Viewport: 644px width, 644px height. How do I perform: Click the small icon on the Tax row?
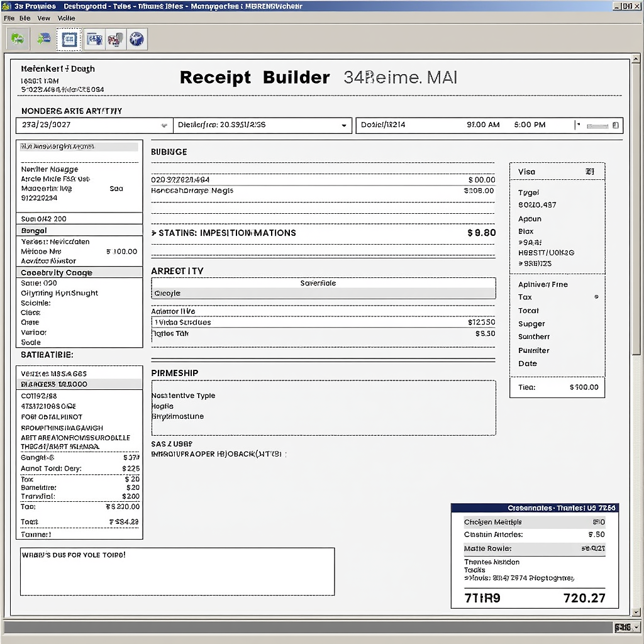[596, 297]
